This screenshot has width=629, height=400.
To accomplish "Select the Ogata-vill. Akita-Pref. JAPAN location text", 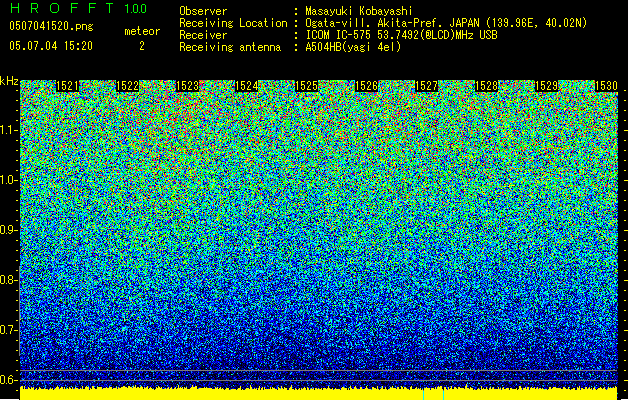I will pyautogui.click(x=446, y=23).
